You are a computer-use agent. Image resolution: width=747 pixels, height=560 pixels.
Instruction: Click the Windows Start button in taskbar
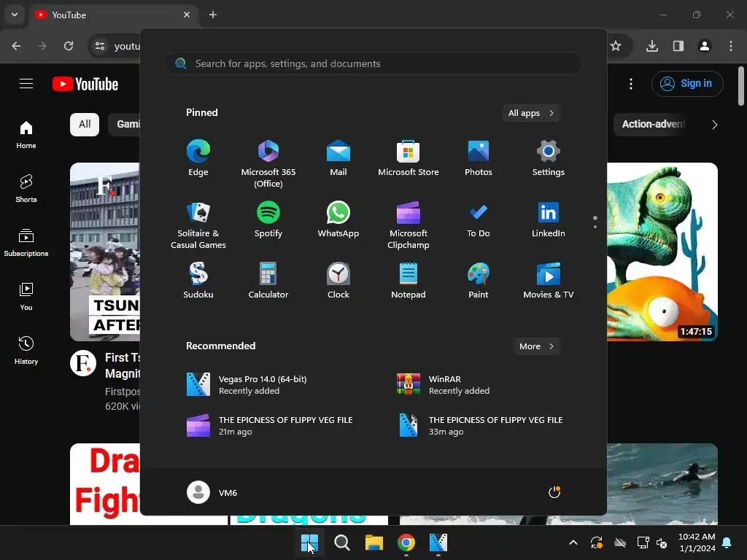click(x=309, y=542)
